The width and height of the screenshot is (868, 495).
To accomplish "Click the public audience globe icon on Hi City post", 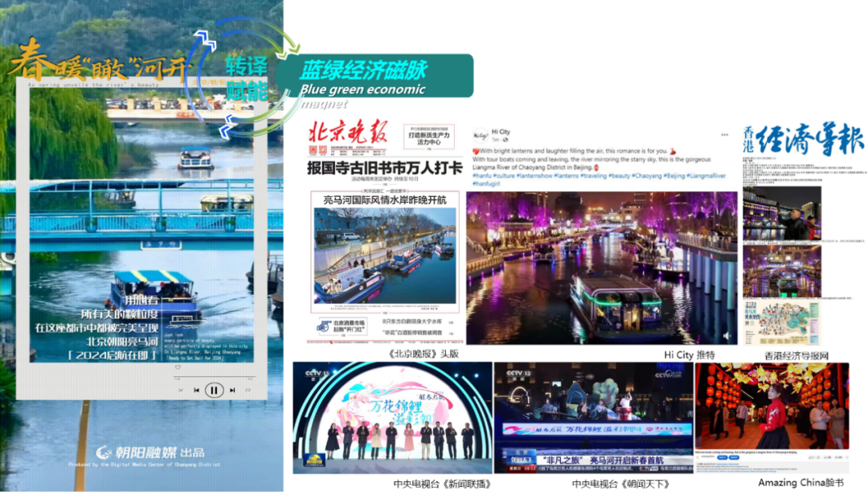I will click(x=506, y=139).
